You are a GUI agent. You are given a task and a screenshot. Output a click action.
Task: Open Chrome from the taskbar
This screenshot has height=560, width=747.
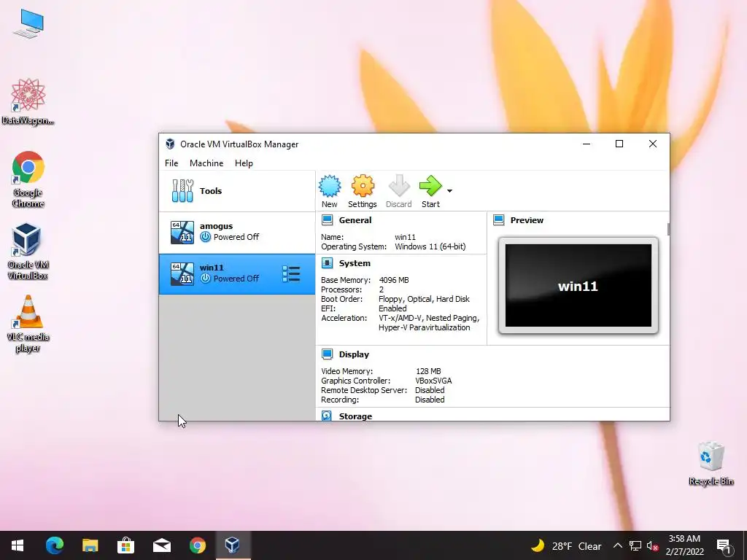[197, 545]
